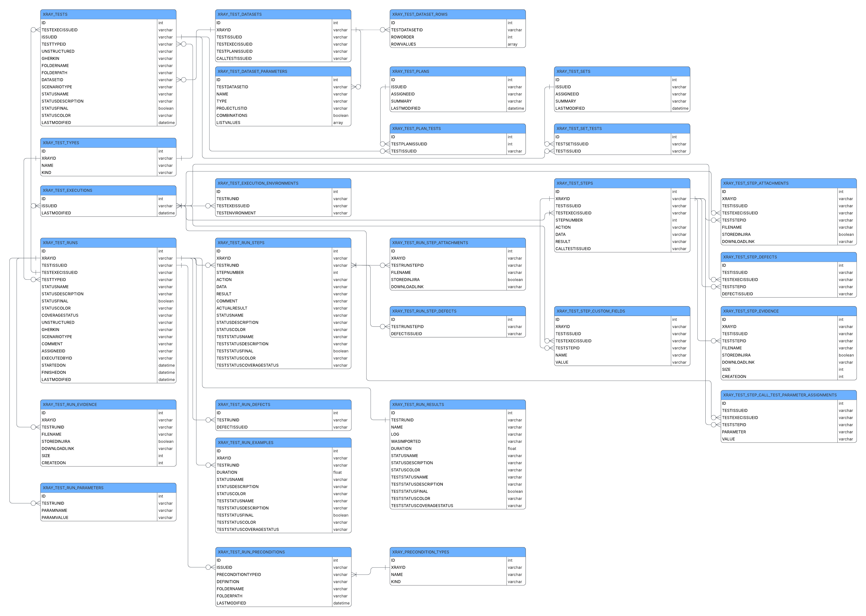The width and height of the screenshot is (866, 616).
Task: Click TESTRUNSTEPID in XRAY_TEST_RUN_STEP_ATTACHMENTS
Action: 458,266
